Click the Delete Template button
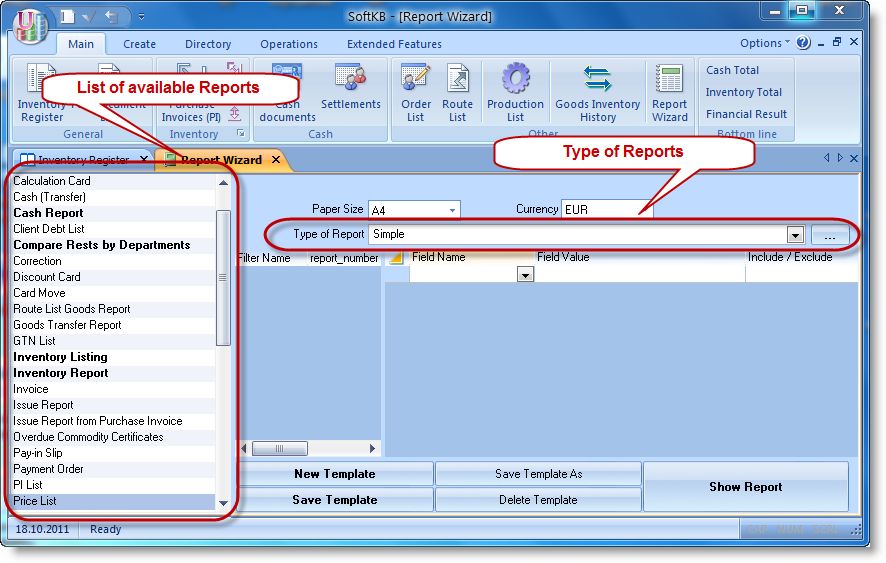Screen dimensions: 886x563 tap(538, 500)
